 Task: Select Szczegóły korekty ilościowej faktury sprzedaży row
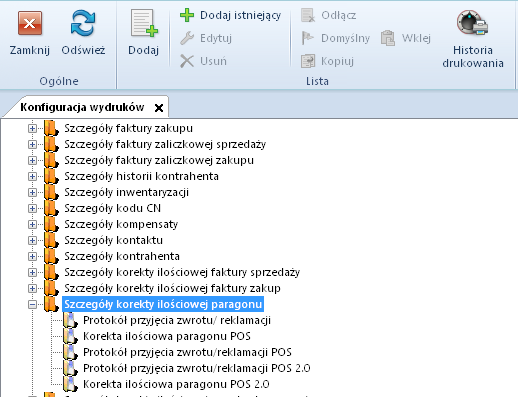click(x=182, y=272)
